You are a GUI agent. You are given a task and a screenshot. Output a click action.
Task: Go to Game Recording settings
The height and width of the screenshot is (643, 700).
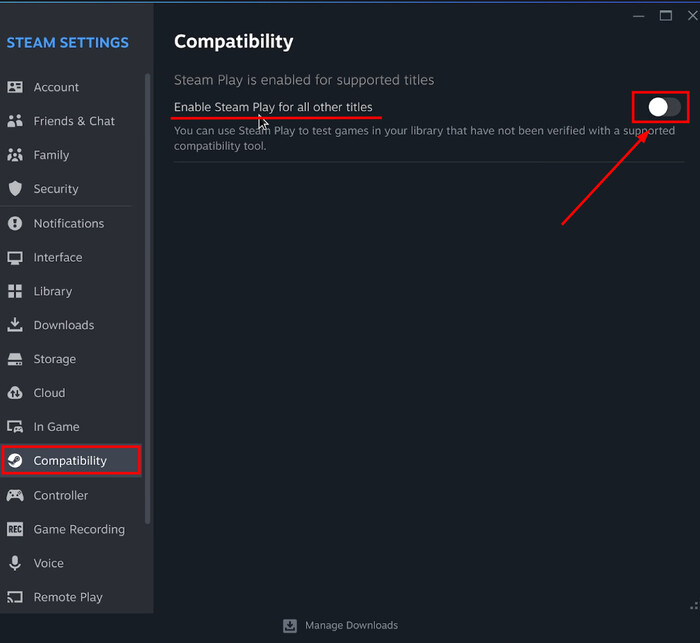tap(71, 529)
